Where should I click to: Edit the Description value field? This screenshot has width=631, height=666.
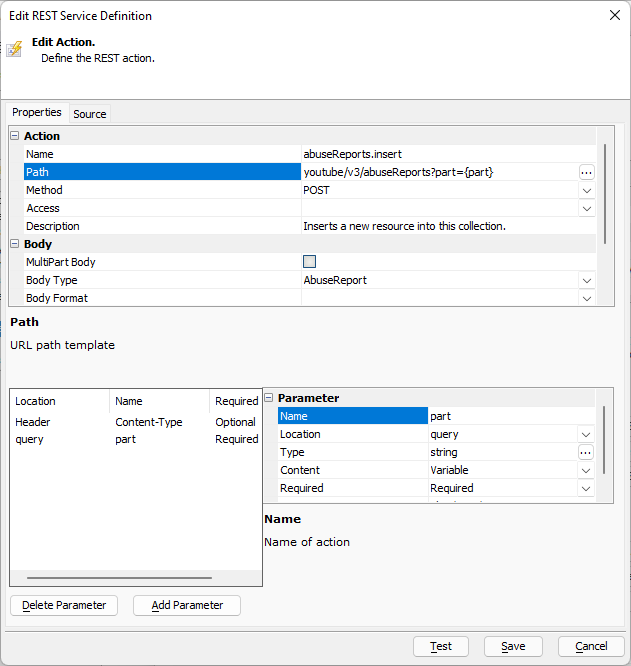[x=449, y=226]
